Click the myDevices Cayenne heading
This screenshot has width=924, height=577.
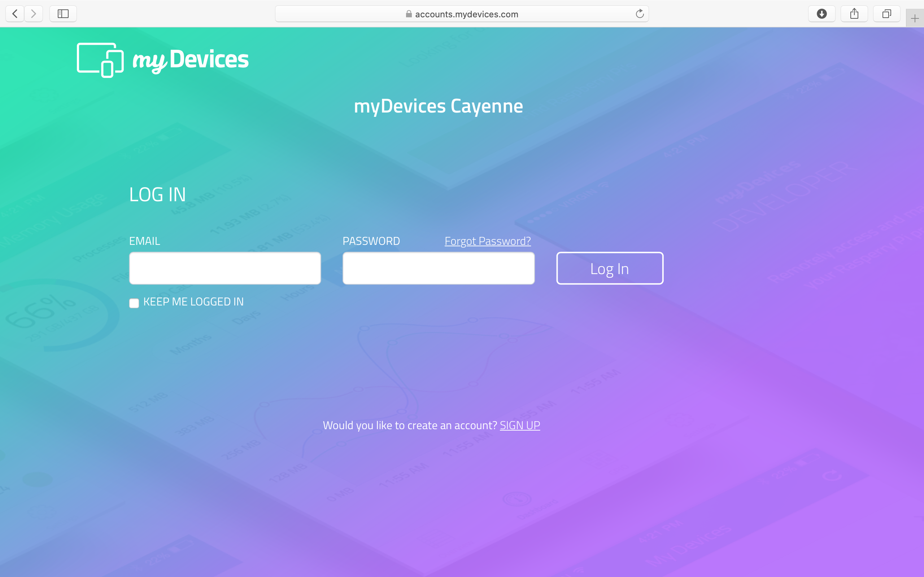(x=438, y=106)
